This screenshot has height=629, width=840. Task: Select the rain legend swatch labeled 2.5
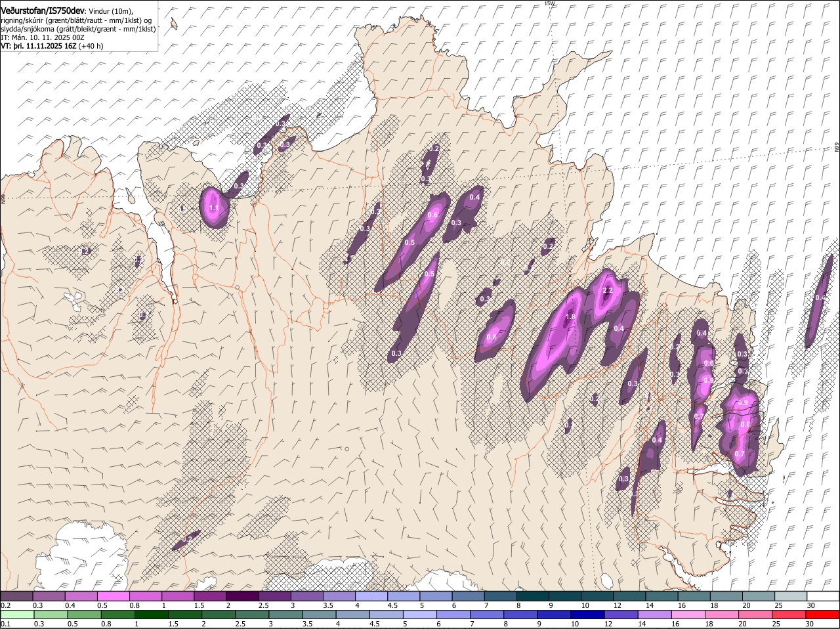pyautogui.click(x=252, y=615)
